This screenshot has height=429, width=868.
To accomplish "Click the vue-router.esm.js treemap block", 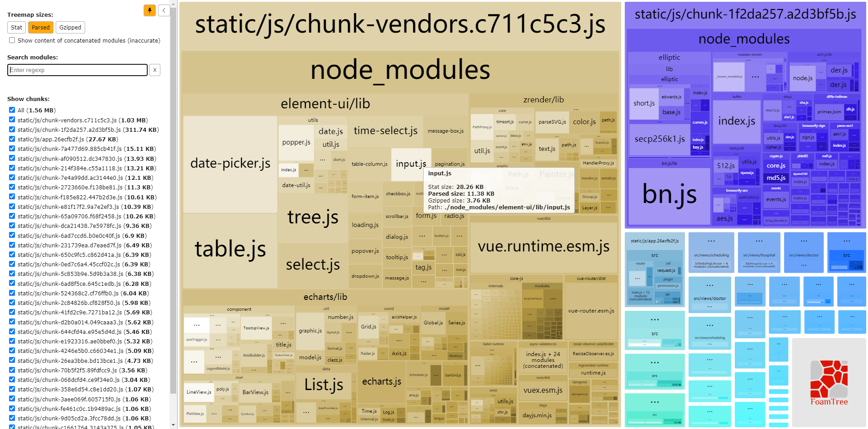I will [x=591, y=311].
